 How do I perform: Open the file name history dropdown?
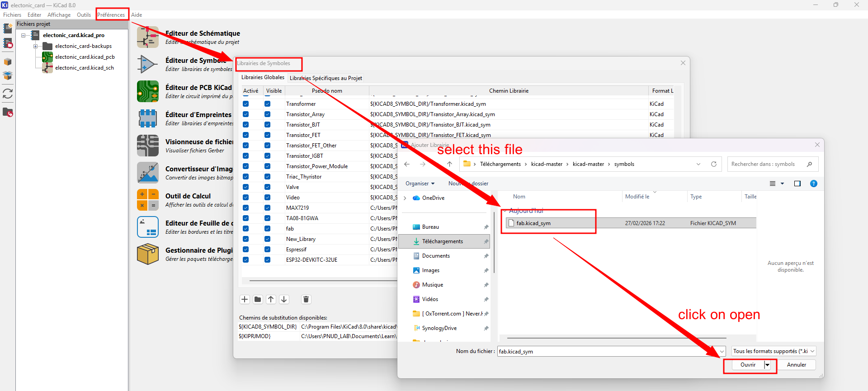[x=722, y=351]
